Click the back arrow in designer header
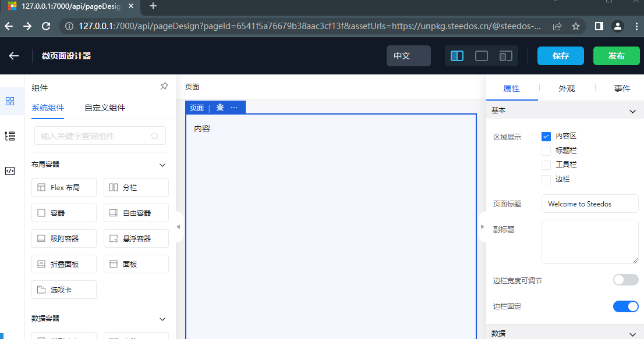The height and width of the screenshot is (339, 644). 14,56
